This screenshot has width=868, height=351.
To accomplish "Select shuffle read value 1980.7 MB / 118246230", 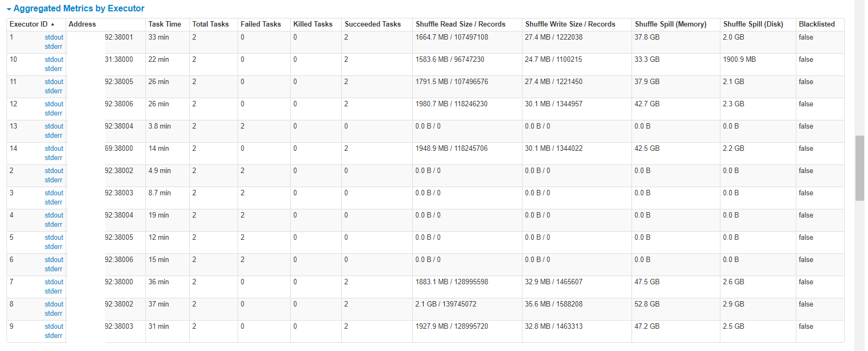I will [451, 104].
